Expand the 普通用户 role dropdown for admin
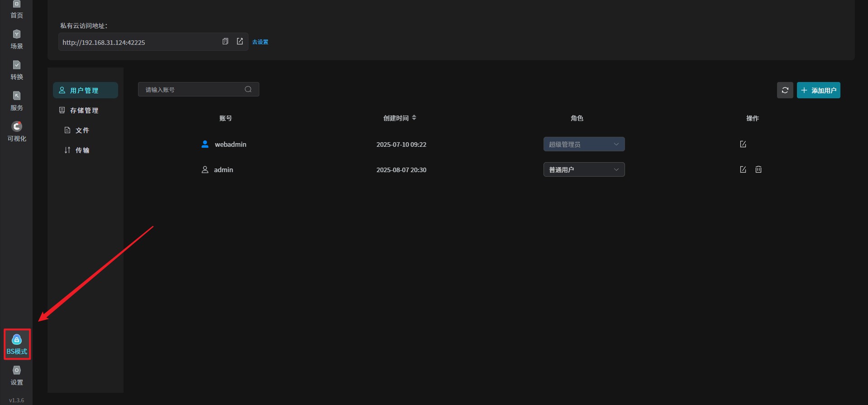The height and width of the screenshot is (405, 868). point(584,169)
